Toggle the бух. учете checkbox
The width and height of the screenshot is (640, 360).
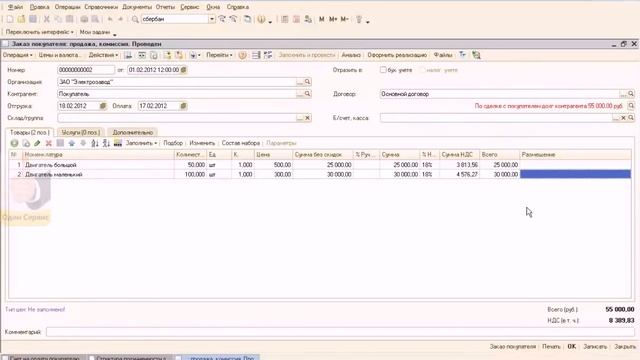tap(383, 70)
